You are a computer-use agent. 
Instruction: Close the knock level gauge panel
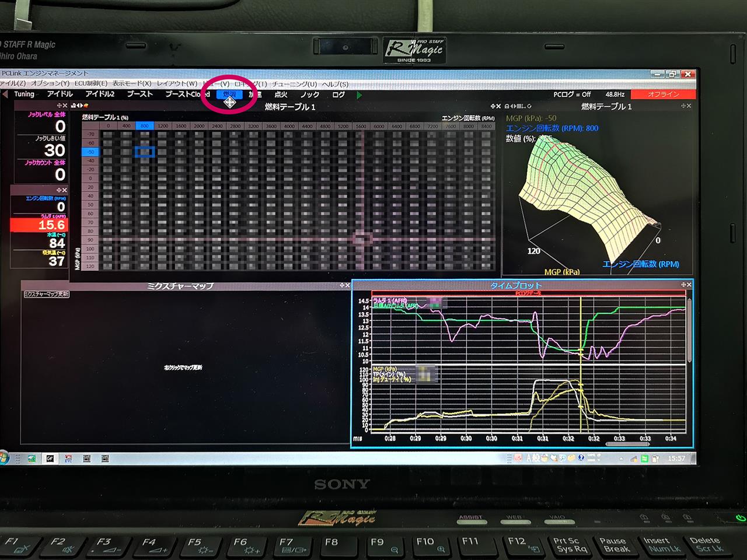coord(65,106)
